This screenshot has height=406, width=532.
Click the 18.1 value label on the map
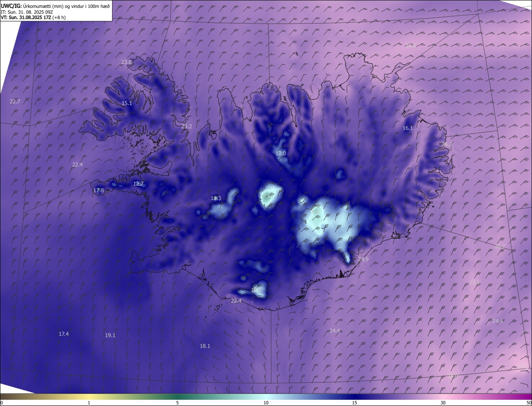(205, 346)
